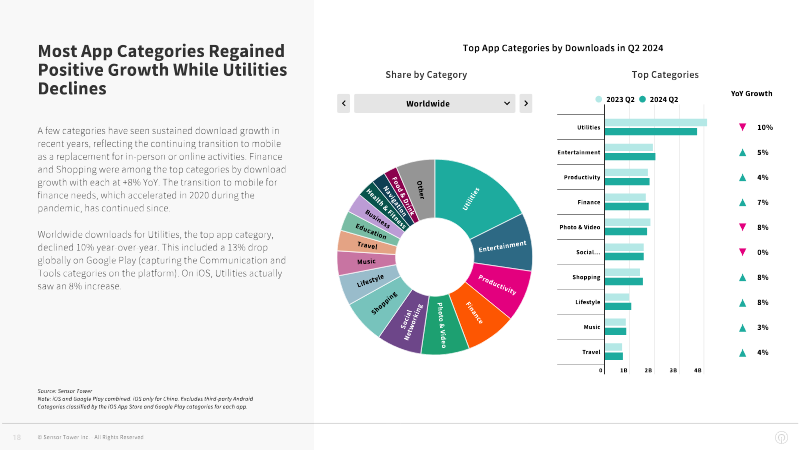Click the Travel growth up-arrow icon

click(x=742, y=353)
